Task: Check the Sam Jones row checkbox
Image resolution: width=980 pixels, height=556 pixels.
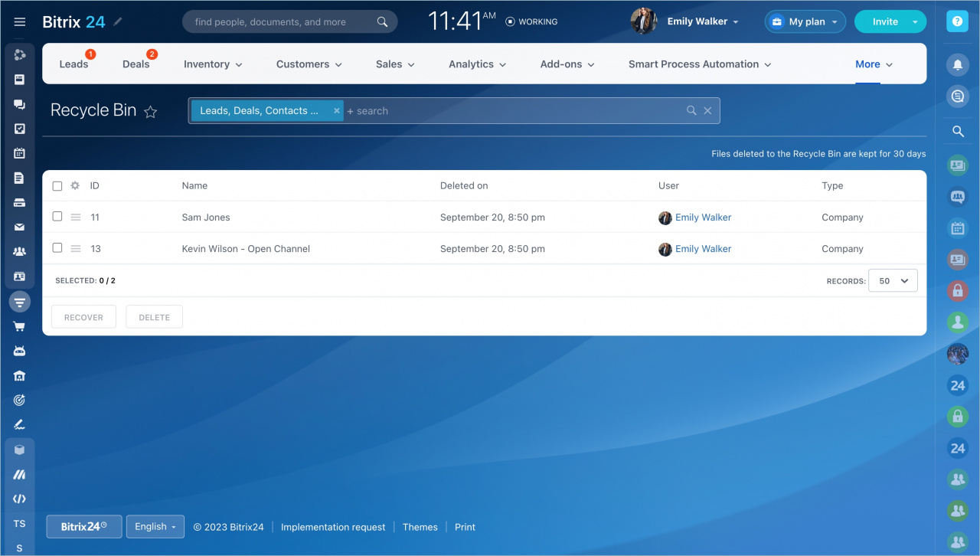Action: pyautogui.click(x=57, y=217)
